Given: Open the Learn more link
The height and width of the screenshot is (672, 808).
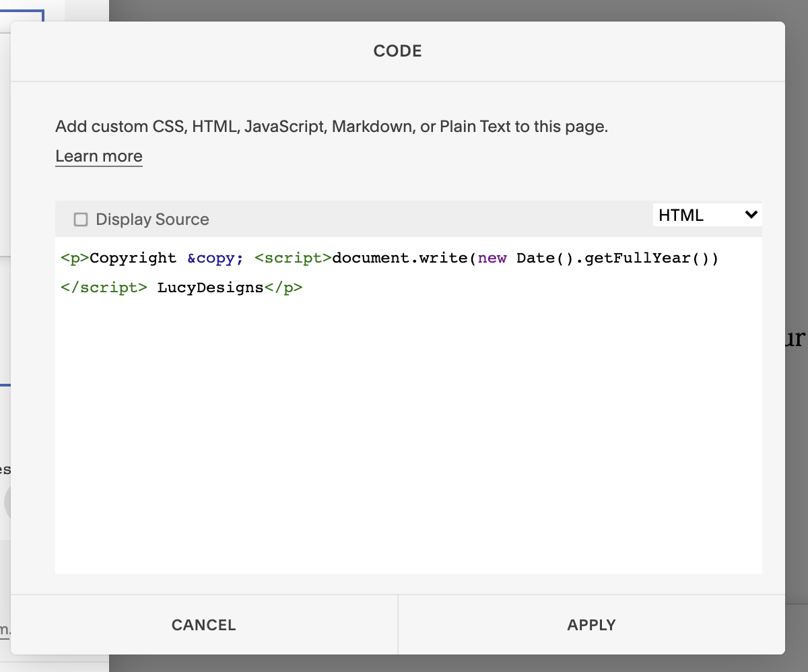Looking at the screenshot, I should click(99, 156).
